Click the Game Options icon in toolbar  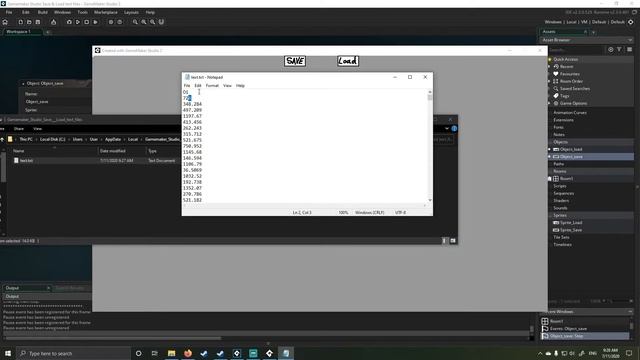click(x=111, y=22)
